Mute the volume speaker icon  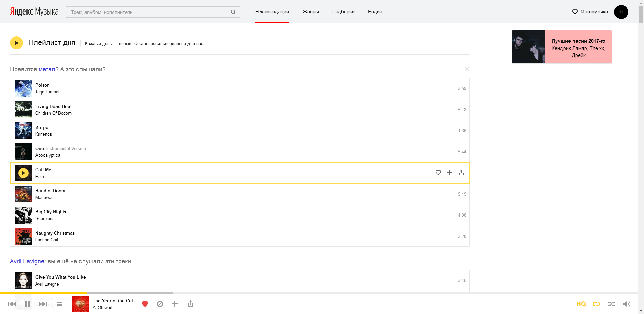point(627,304)
